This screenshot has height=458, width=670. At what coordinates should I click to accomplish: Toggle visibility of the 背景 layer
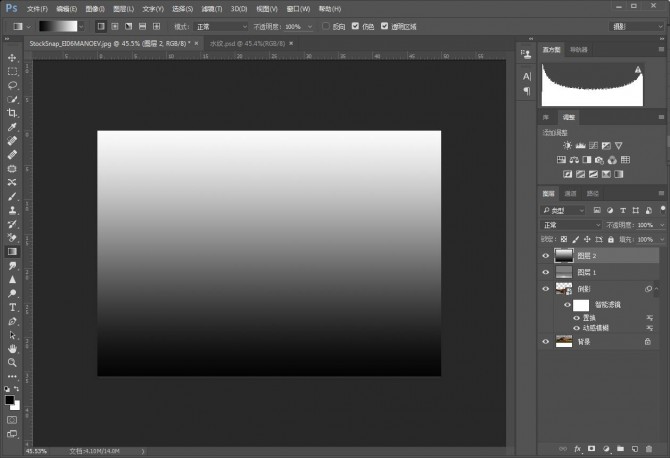tap(546, 341)
